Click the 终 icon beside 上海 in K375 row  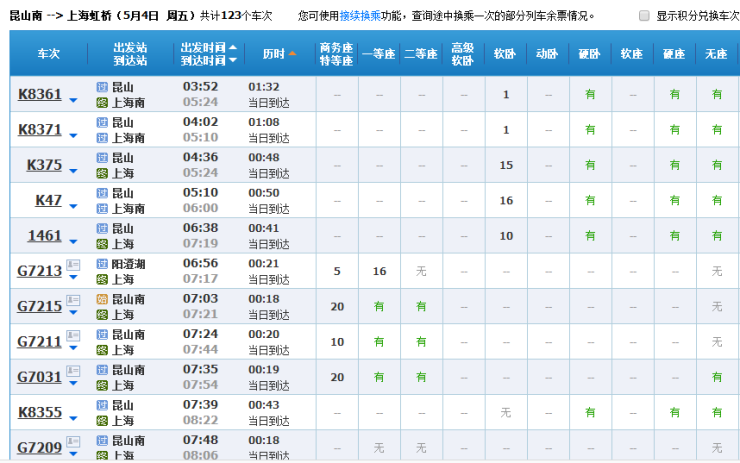click(102, 173)
